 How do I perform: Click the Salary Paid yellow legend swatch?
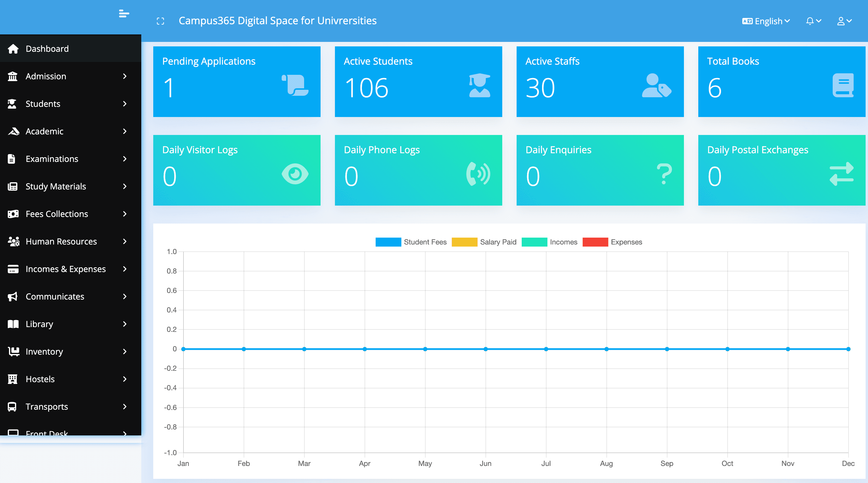pyautogui.click(x=464, y=242)
